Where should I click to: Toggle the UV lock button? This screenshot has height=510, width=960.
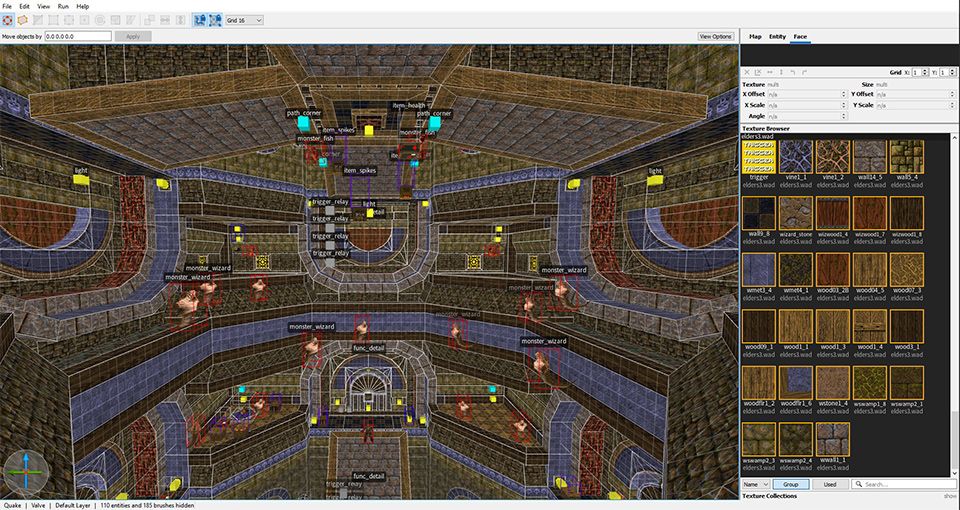[215, 20]
